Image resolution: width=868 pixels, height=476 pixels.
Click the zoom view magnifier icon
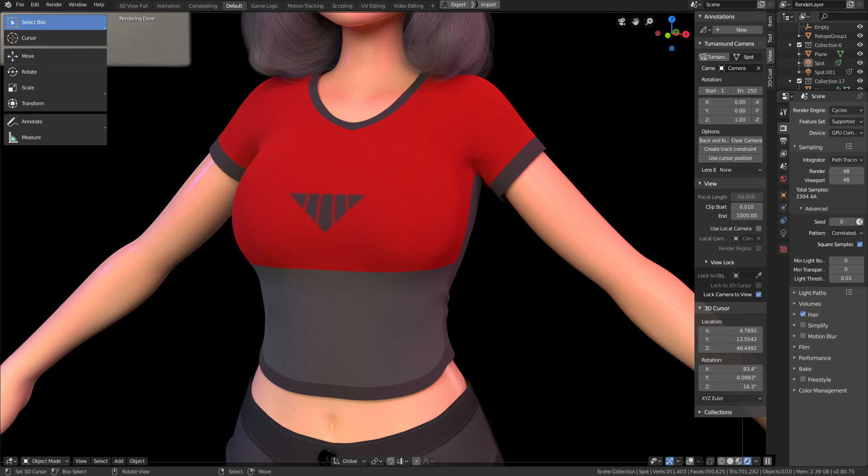pyautogui.click(x=650, y=22)
